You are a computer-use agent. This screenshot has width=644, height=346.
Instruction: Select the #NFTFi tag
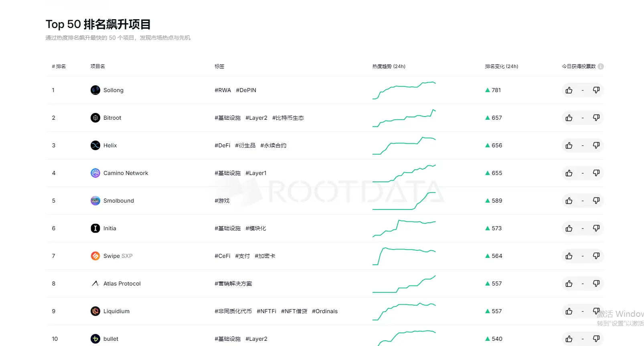(267, 311)
